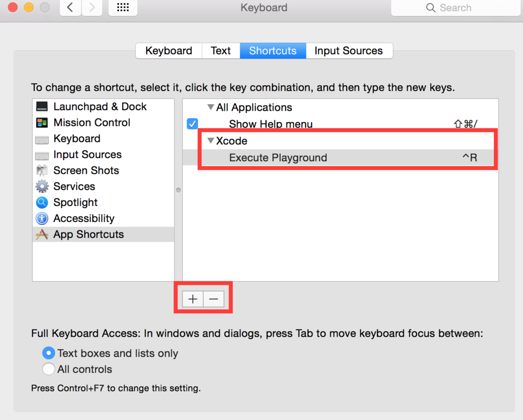The width and height of the screenshot is (523, 420).
Task: Click the Launchpad & Dock icon
Action: [x=42, y=106]
